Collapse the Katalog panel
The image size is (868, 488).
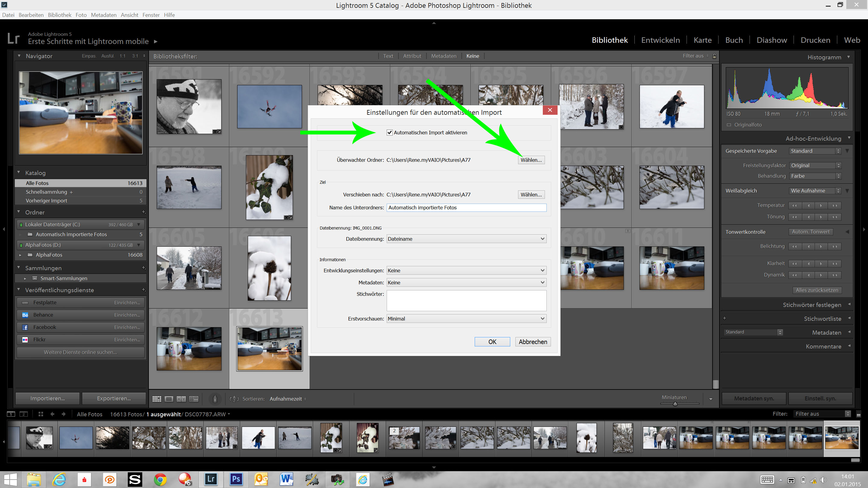(19, 172)
